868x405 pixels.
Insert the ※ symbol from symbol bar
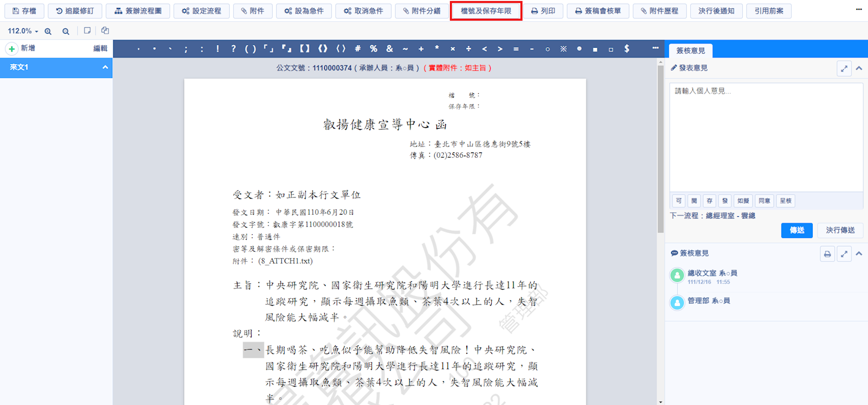(563, 49)
